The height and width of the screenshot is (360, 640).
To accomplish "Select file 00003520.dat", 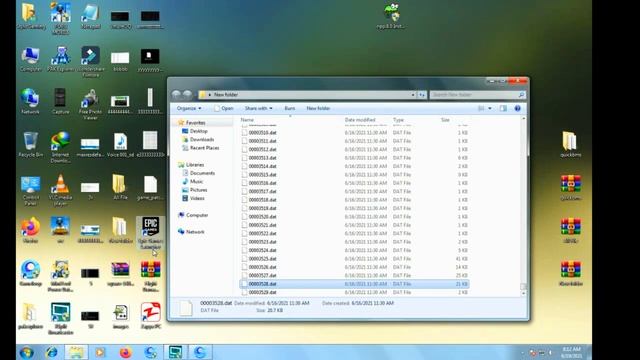I will coord(354,217).
